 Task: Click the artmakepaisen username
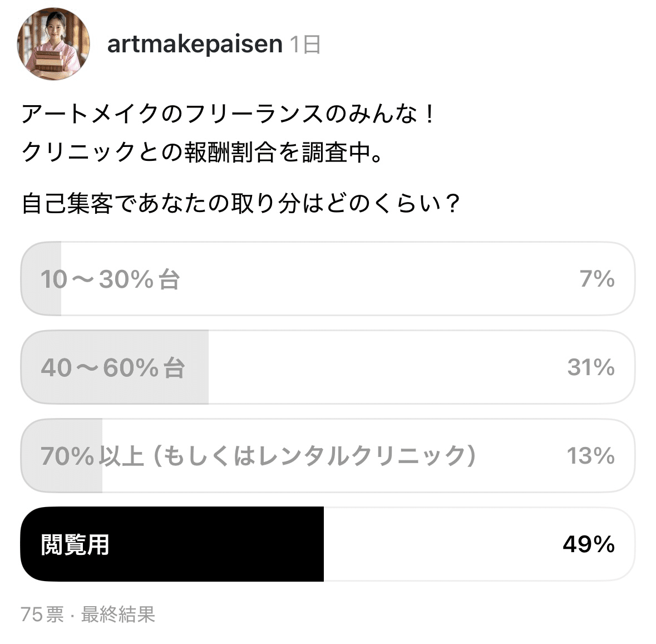pos(195,44)
